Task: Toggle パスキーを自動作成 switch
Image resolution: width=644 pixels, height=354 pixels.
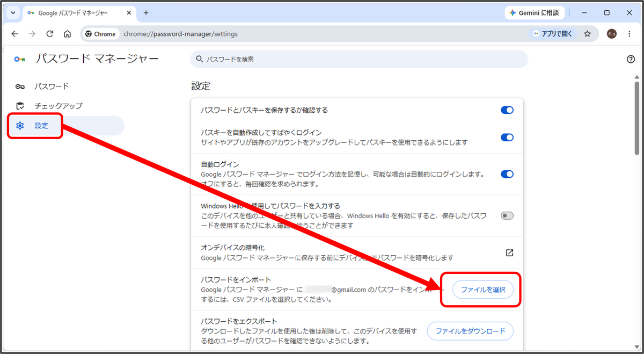Action: click(x=507, y=138)
